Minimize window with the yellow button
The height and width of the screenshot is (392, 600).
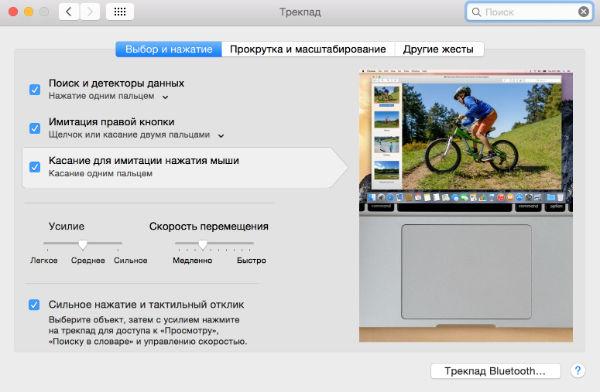pos(29,12)
